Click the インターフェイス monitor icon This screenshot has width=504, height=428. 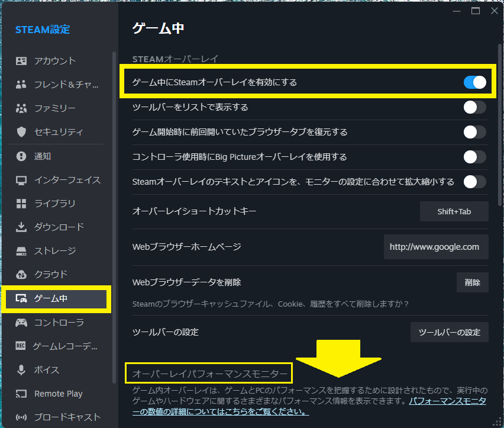[x=21, y=180]
